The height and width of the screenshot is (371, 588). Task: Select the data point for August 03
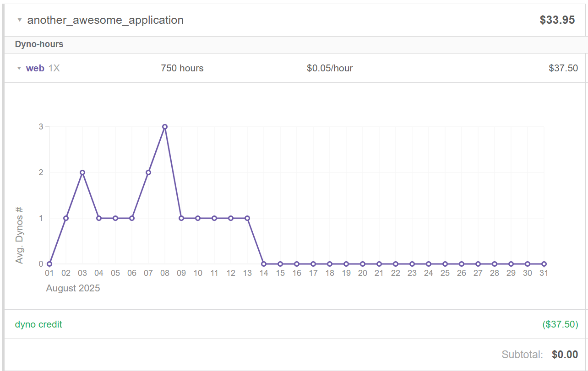click(x=82, y=172)
